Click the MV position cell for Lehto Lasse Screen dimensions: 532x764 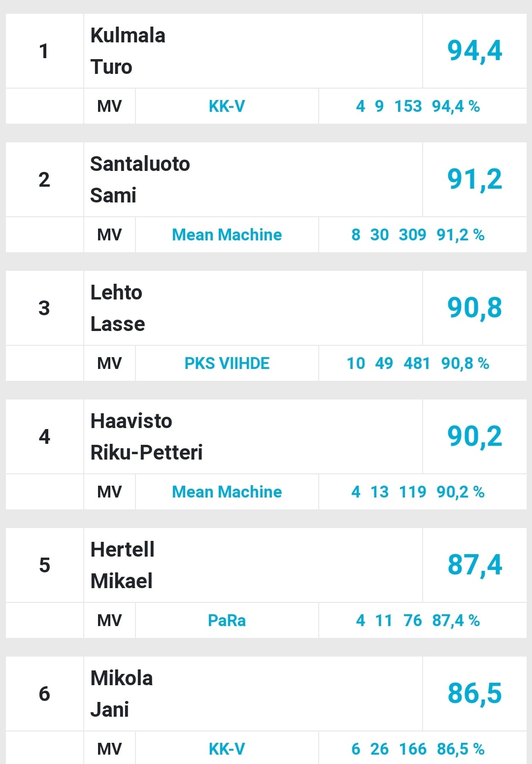point(109,364)
